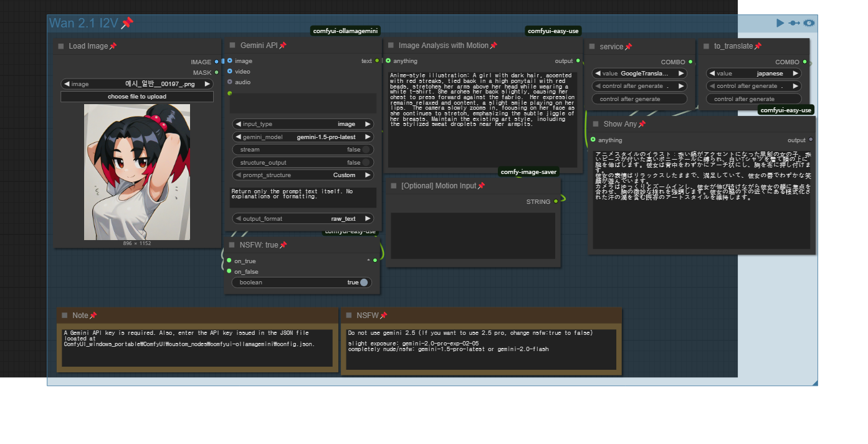Click the pin icon on the Note node
The height and width of the screenshot is (444, 868).
click(93, 316)
